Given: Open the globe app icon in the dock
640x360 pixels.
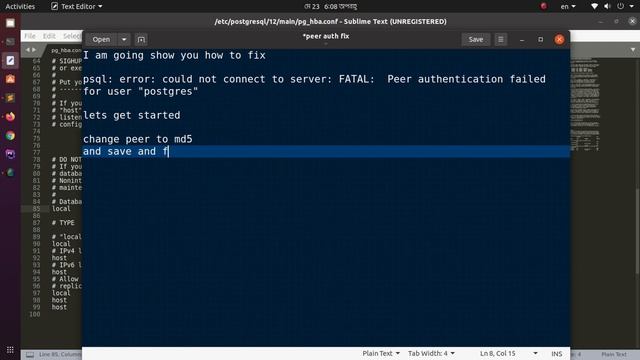Looking at the screenshot, I should pos(10,173).
